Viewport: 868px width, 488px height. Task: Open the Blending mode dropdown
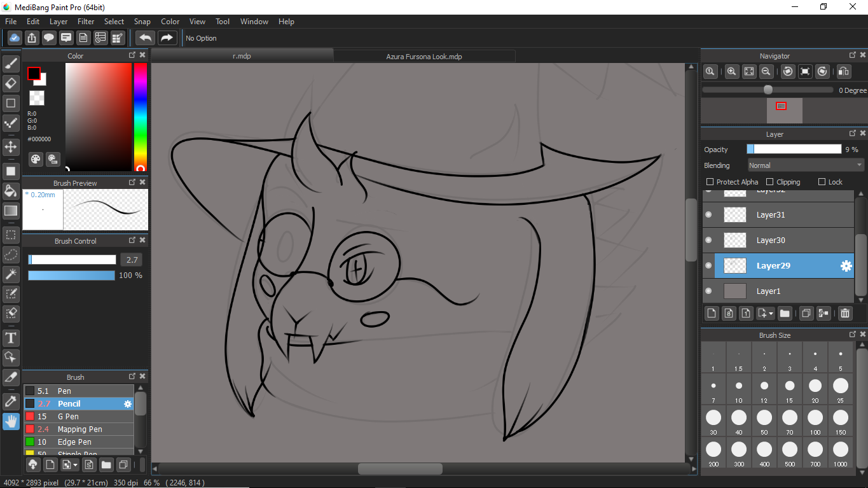pyautogui.click(x=806, y=165)
